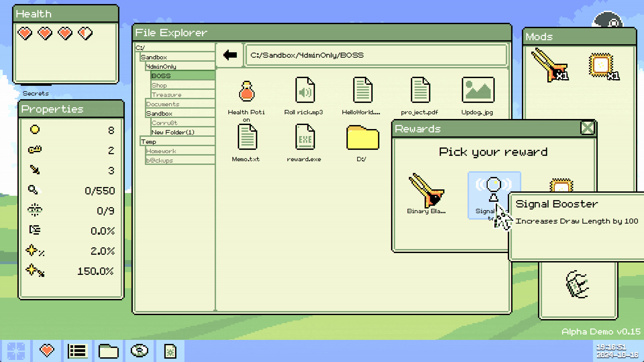Screen dimensions: 644x362
Task: Expand Documents in the folder tree
Action: click(163, 104)
